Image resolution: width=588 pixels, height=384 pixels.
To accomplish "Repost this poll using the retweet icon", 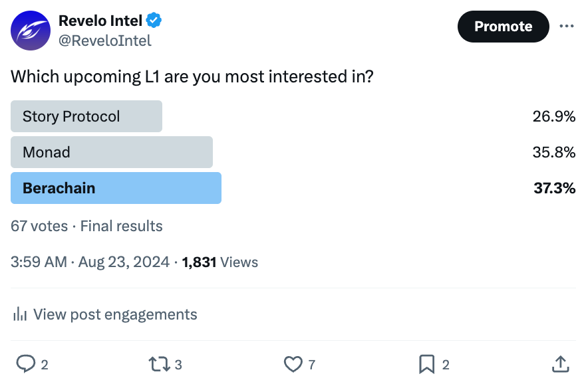I will [x=160, y=364].
